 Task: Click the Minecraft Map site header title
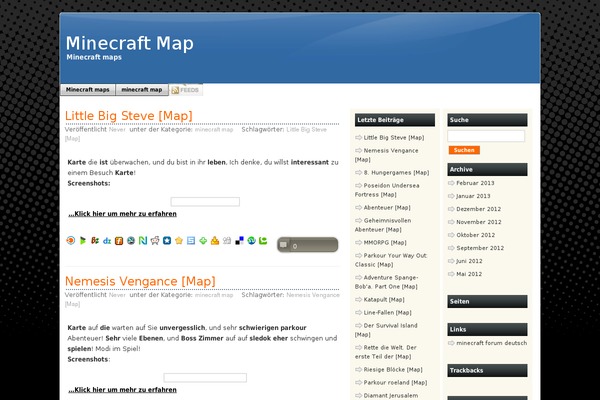130,43
